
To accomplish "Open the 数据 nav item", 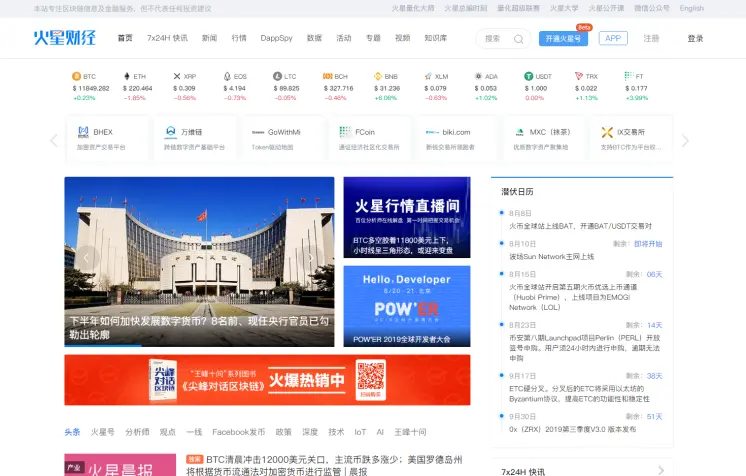I will click(x=314, y=38).
